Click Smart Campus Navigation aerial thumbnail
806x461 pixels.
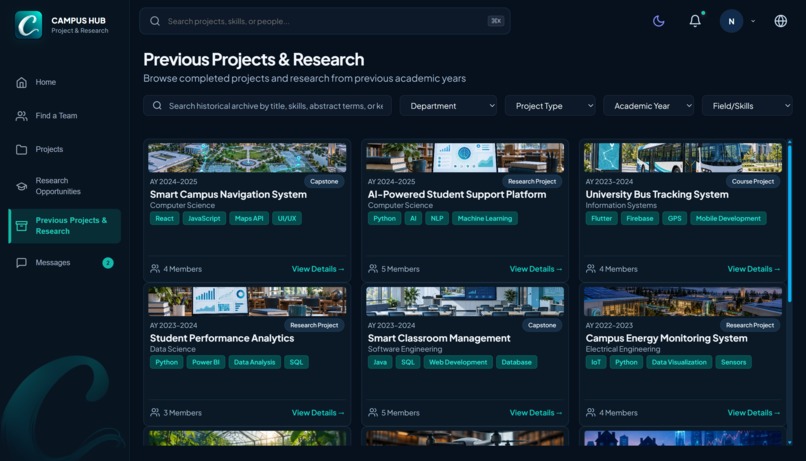point(247,158)
